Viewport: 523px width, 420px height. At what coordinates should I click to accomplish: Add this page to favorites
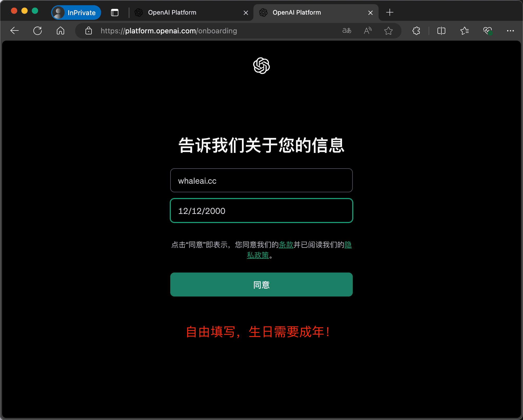388,31
